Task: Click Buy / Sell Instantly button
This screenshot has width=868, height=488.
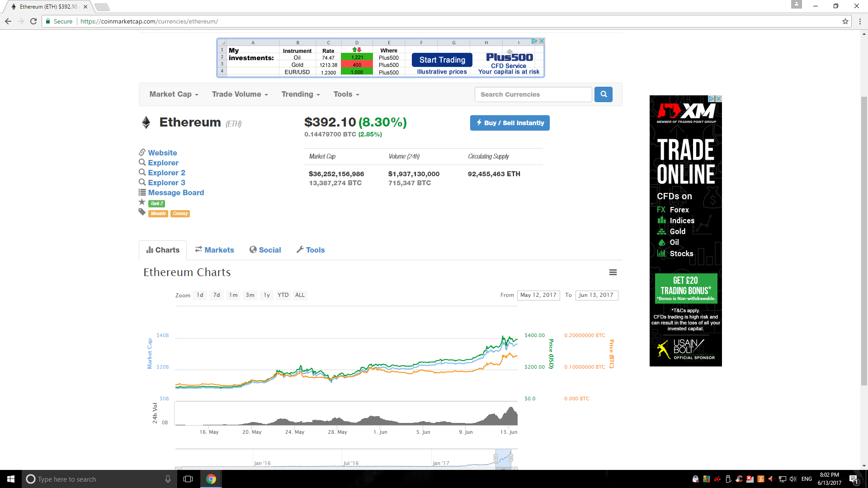Action: 509,123
